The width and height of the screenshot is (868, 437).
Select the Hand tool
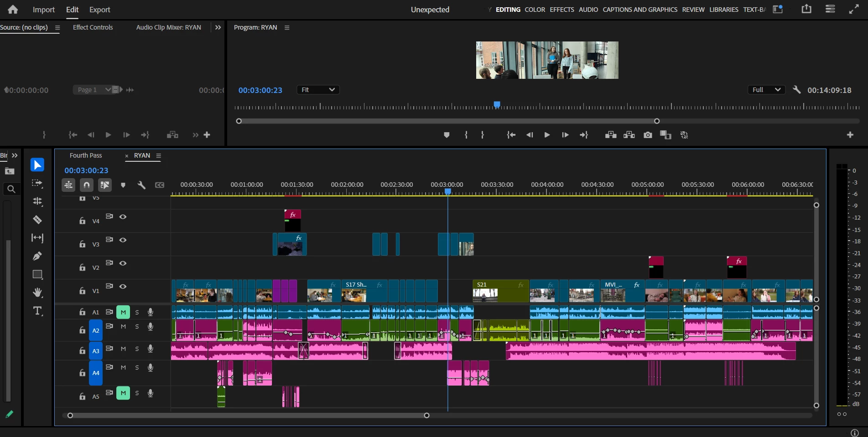click(x=37, y=293)
